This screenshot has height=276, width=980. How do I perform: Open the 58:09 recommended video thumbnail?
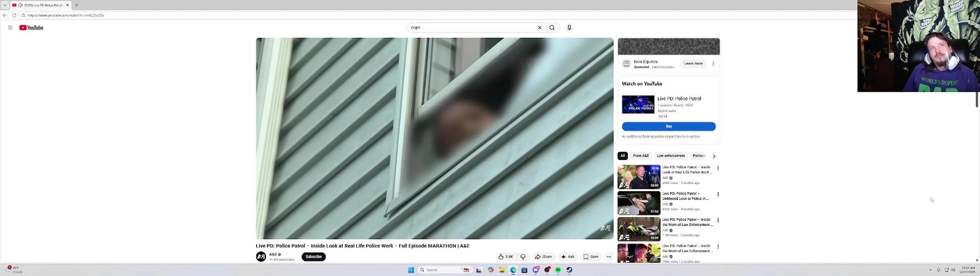pos(639,229)
